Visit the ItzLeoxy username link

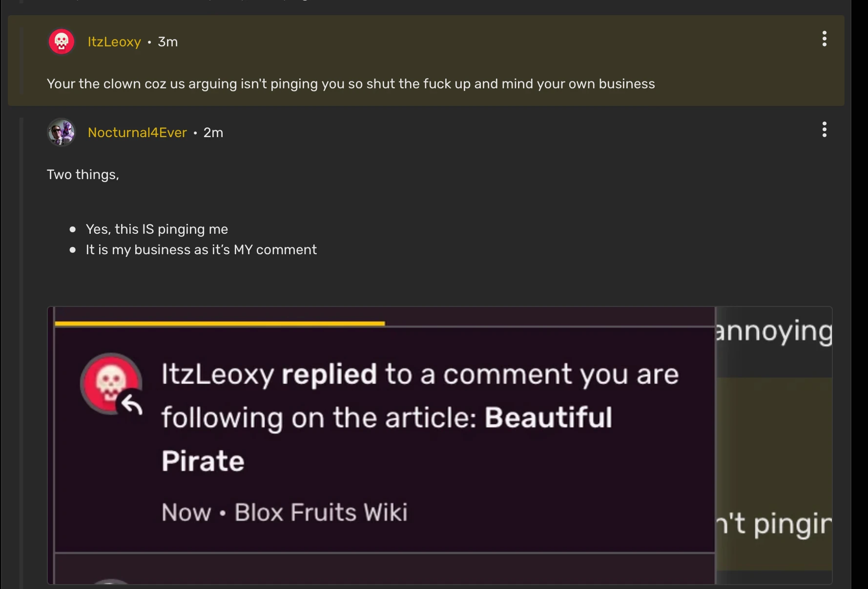114,42
